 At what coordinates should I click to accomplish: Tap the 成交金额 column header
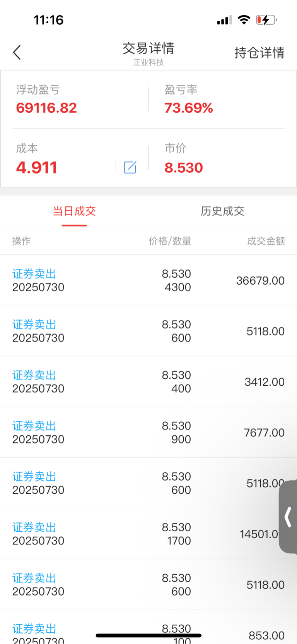pos(266,241)
